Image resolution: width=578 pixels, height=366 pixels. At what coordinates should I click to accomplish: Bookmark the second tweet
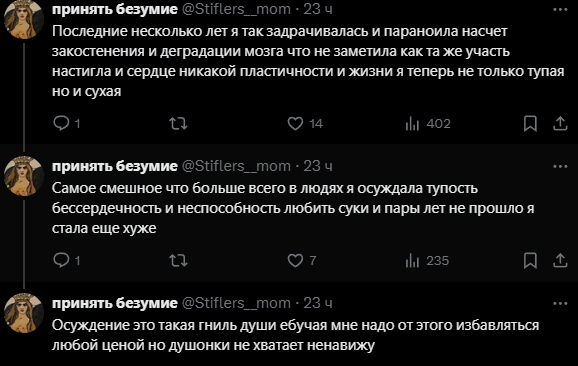[x=530, y=261]
